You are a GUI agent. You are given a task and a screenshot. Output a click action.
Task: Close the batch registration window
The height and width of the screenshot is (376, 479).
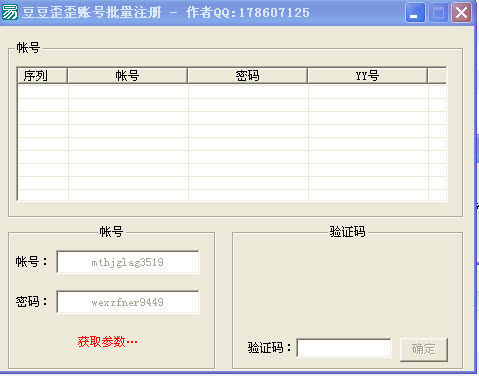coord(461,13)
